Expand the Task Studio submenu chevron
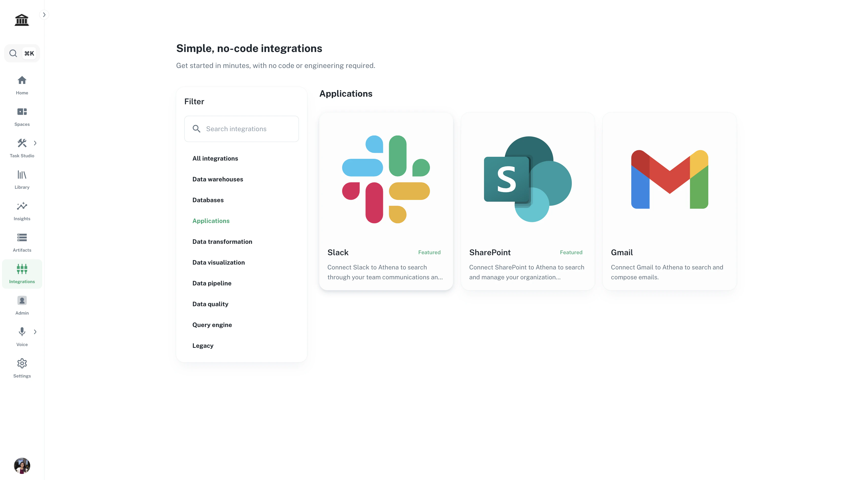The image size is (868, 480). point(35,143)
